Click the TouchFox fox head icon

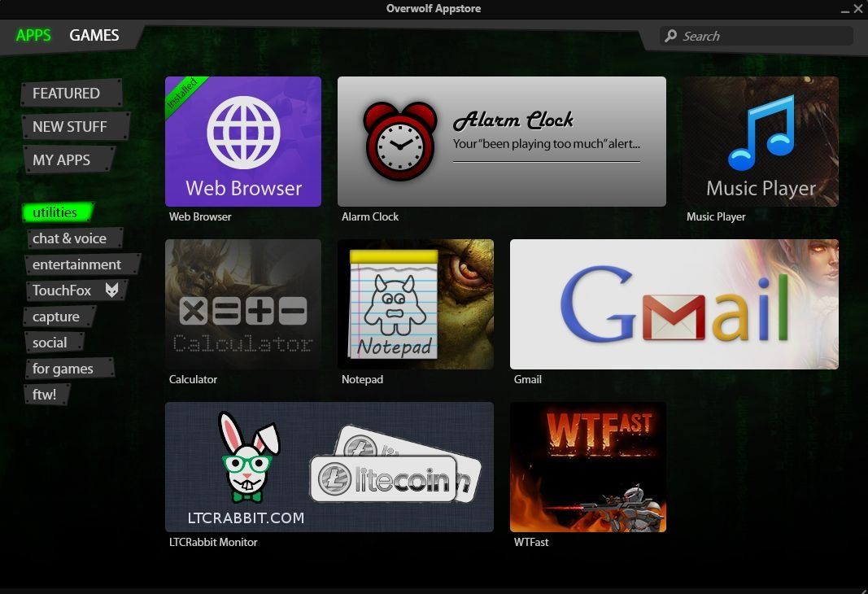coord(112,290)
